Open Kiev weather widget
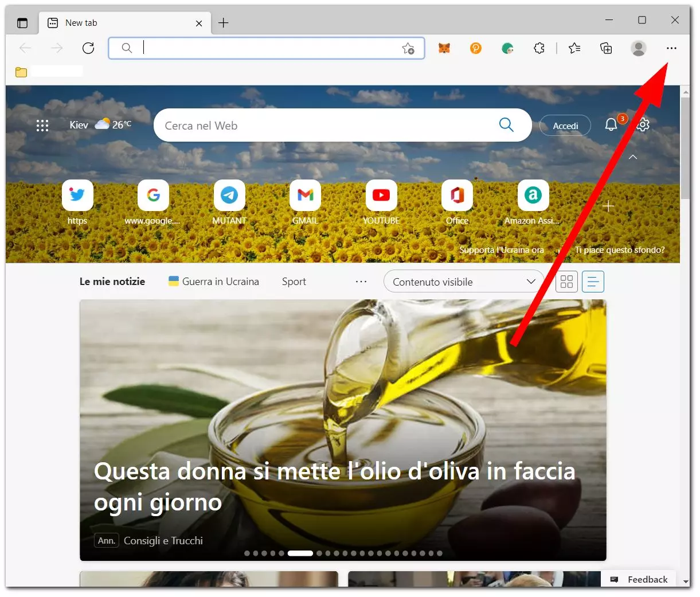Image resolution: width=700 pixels, height=597 pixels. click(x=100, y=124)
